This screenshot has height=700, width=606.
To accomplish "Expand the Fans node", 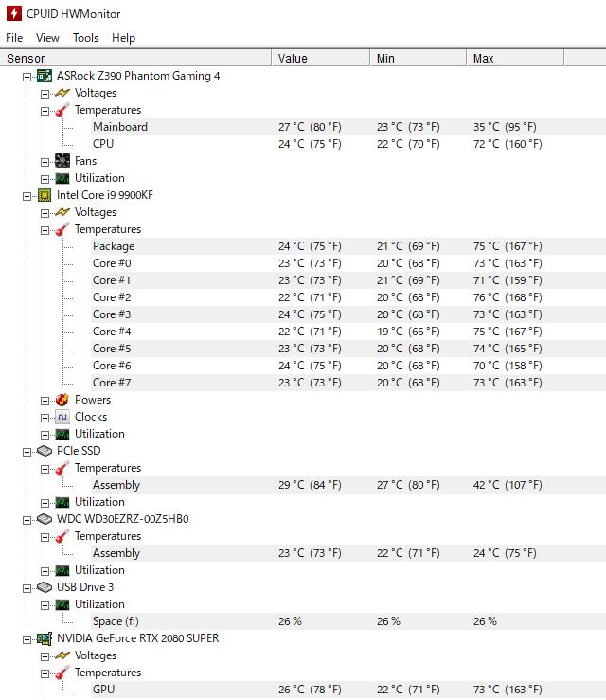I will click(45, 162).
